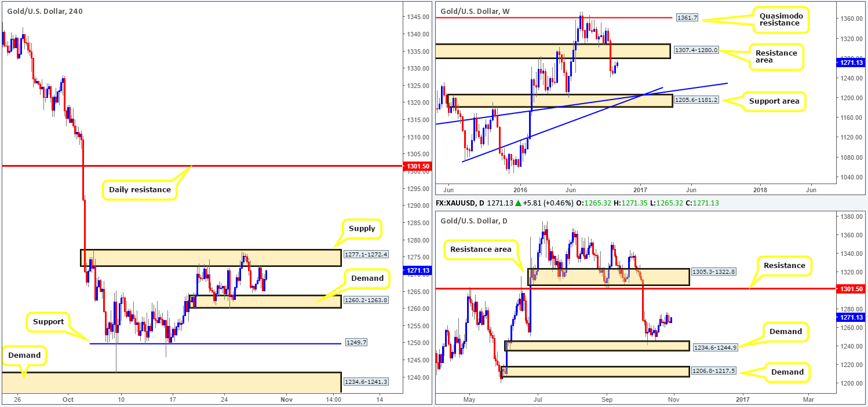
Task: Click the 'Daily resistance' callout label
Action: coord(140,189)
